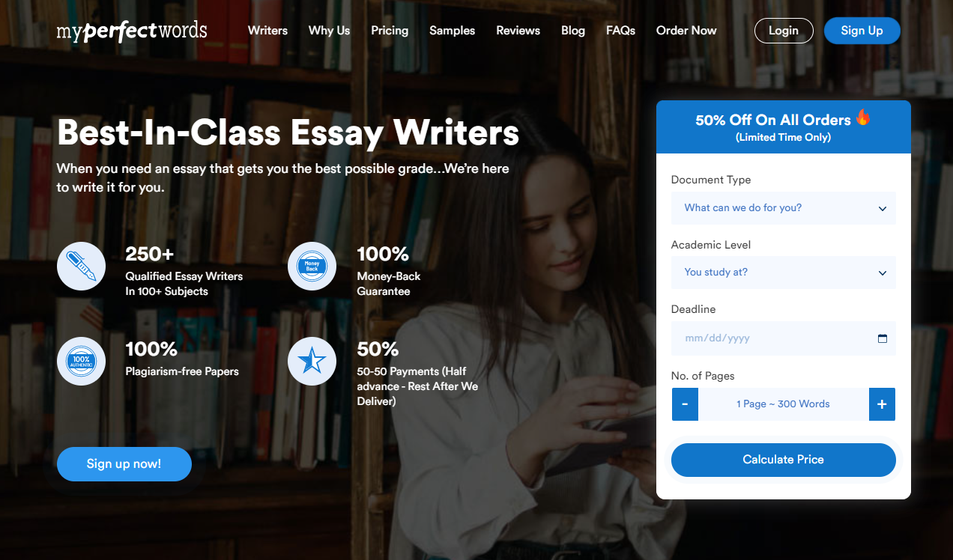The image size is (953, 560).
Task: Click the star icon for 50-50 payments
Action: [312, 361]
